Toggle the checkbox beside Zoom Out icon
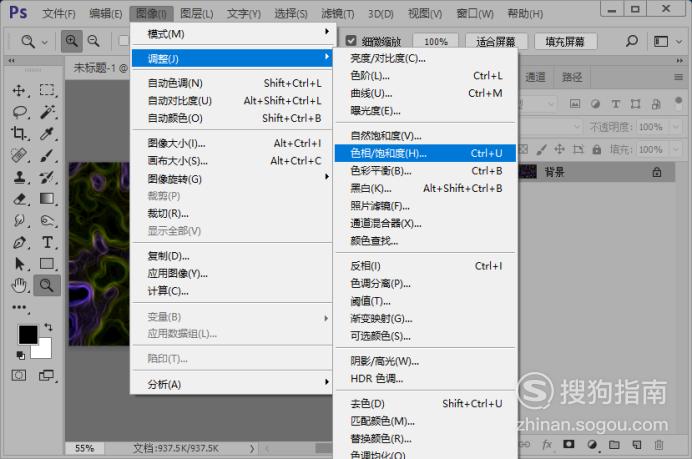This screenshot has height=459, width=692. (x=124, y=41)
